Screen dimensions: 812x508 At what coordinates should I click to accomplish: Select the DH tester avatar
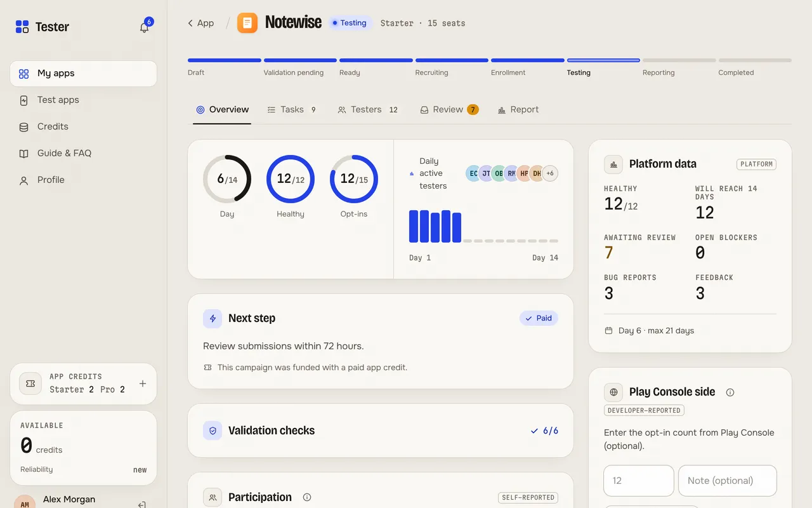tap(537, 173)
